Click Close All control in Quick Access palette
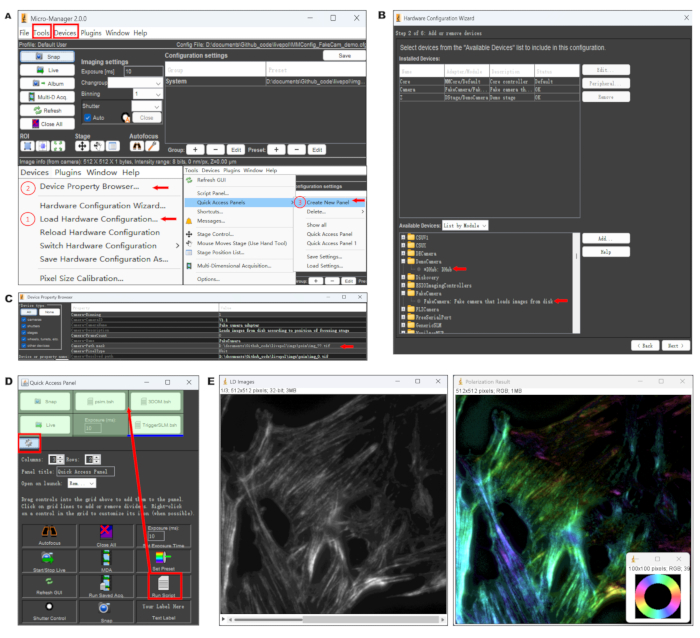The height and width of the screenshot is (638, 700). point(106,535)
